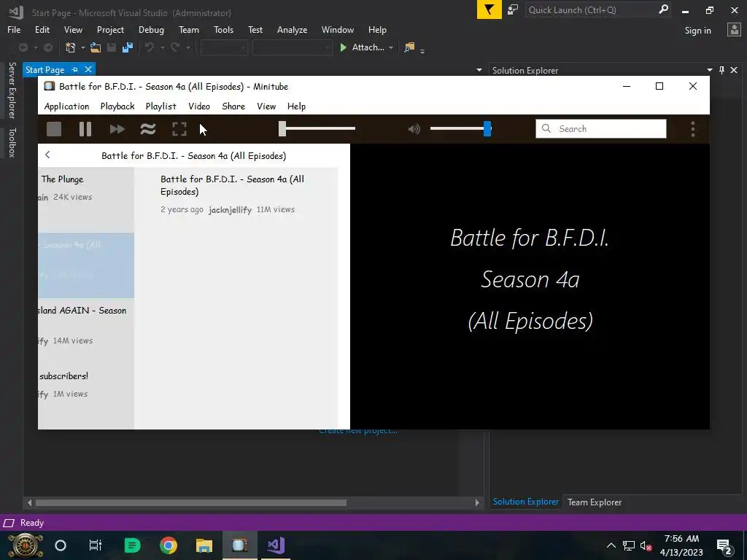Viewport: 747px width, 560px height.
Task: Click Save icon in Visual Studio toolbar
Action: point(112,47)
